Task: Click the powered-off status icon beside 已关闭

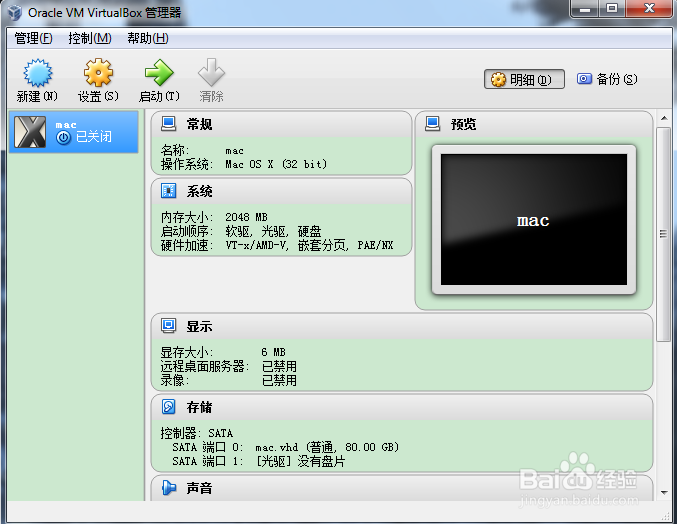Action: point(63,138)
